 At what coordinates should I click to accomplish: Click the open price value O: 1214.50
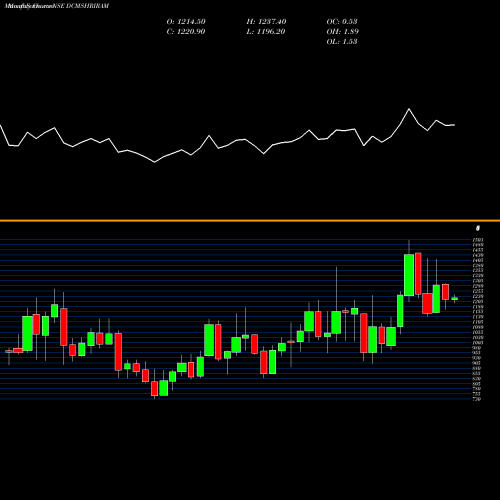click(x=186, y=22)
